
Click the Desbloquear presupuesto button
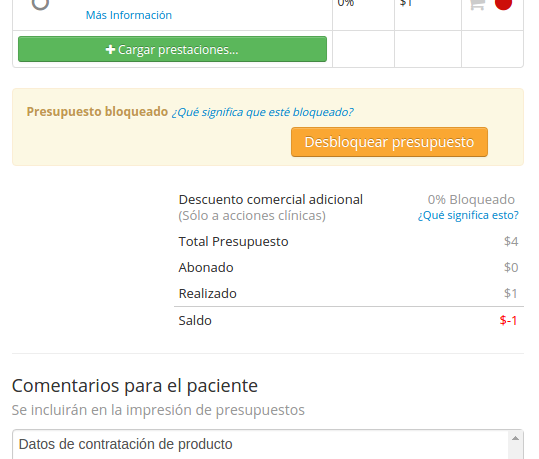click(x=389, y=142)
